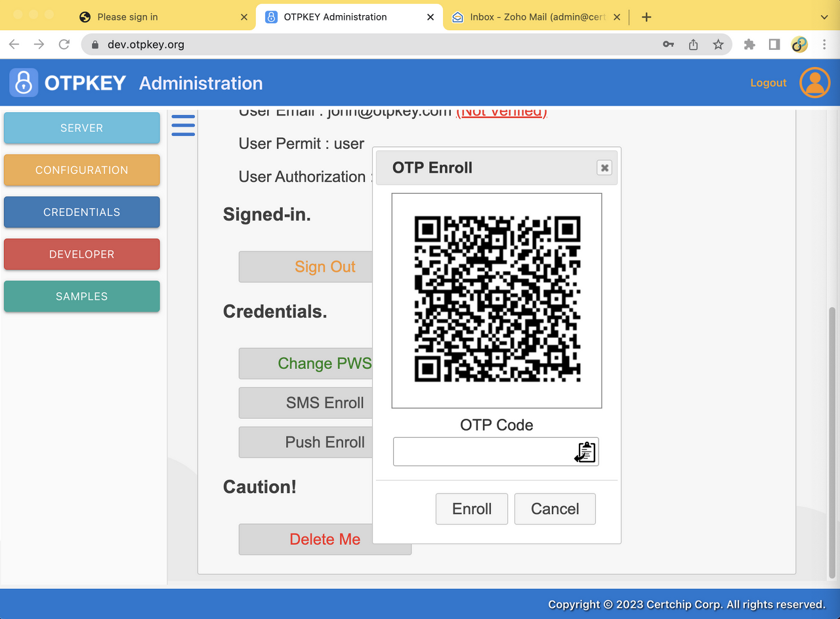Open the CONFIGURATION sidebar section

82,170
